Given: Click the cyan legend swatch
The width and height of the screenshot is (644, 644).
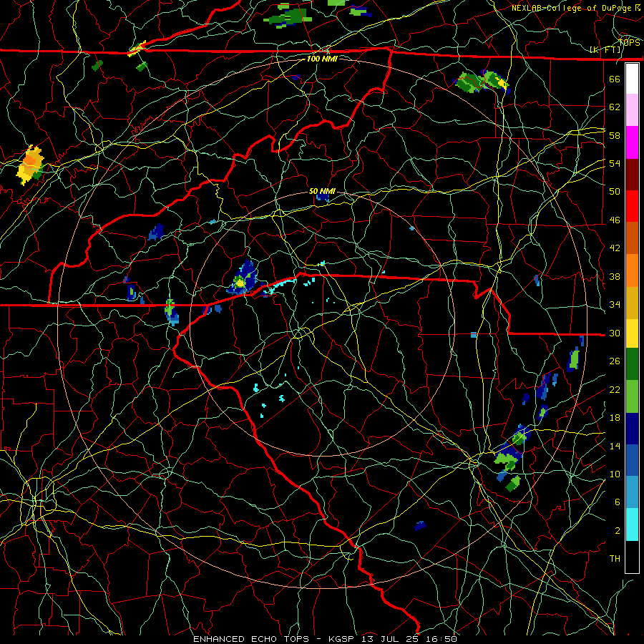Looking at the screenshot, I should point(632,525).
